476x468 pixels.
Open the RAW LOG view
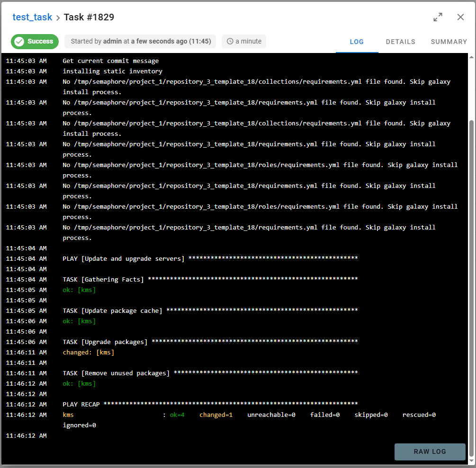tap(430, 451)
